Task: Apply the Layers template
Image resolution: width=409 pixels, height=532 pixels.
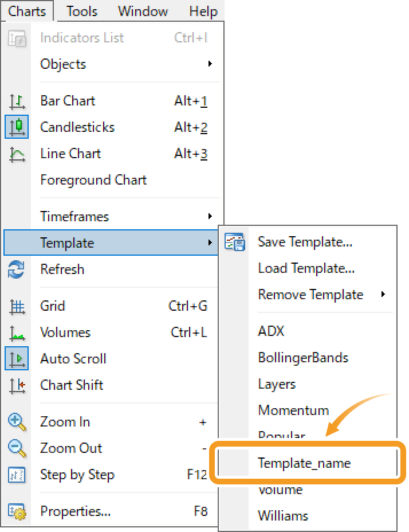Action: click(x=277, y=384)
